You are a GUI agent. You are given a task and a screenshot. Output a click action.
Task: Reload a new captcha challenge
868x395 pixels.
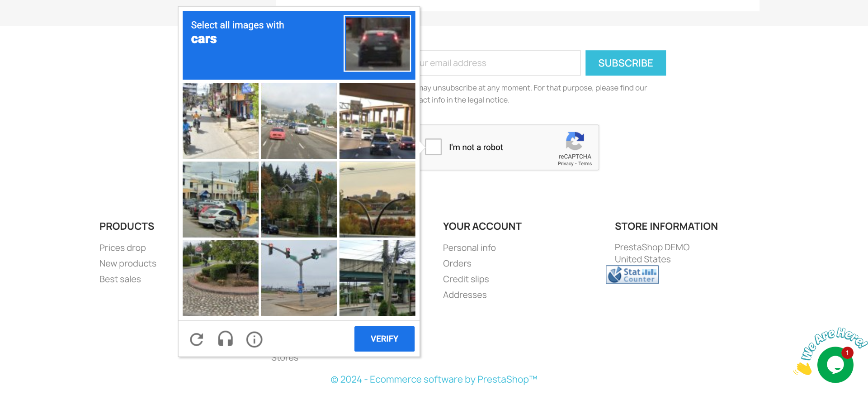click(x=197, y=339)
